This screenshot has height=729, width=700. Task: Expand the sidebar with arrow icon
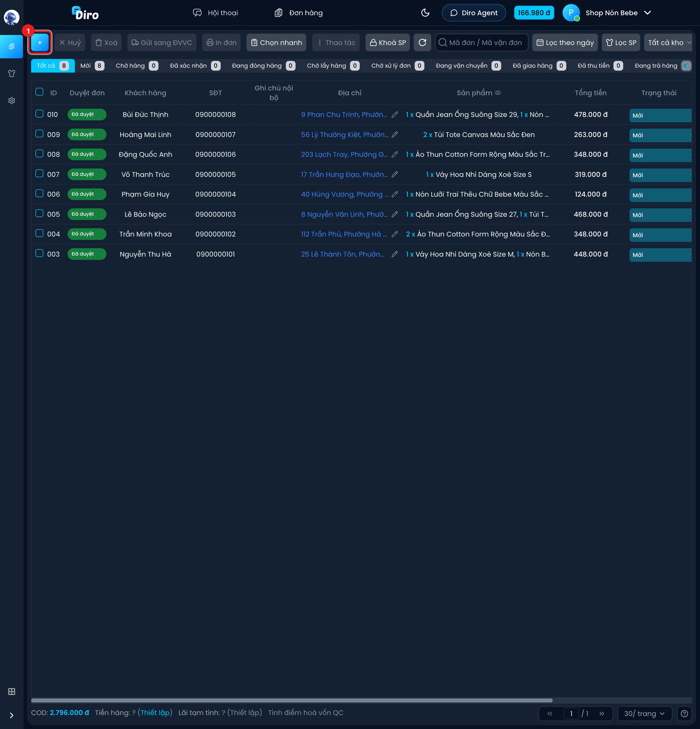click(12, 715)
